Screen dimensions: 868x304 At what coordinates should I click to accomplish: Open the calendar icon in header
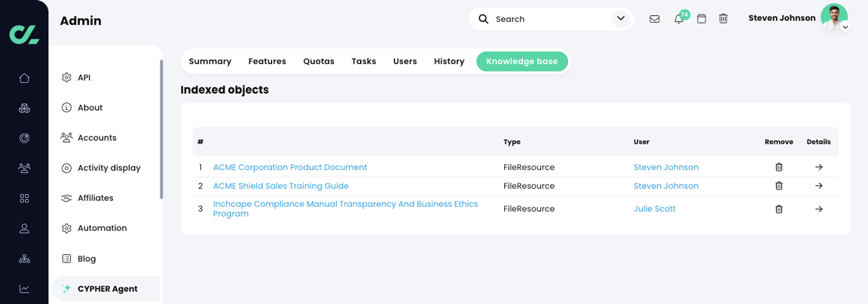[701, 19]
